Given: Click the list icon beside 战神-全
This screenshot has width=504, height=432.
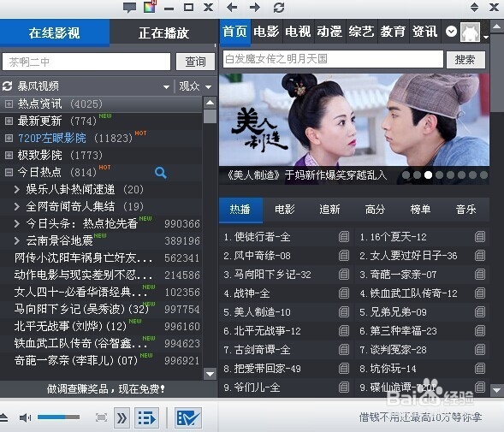Looking at the screenshot, I should 344,293.
